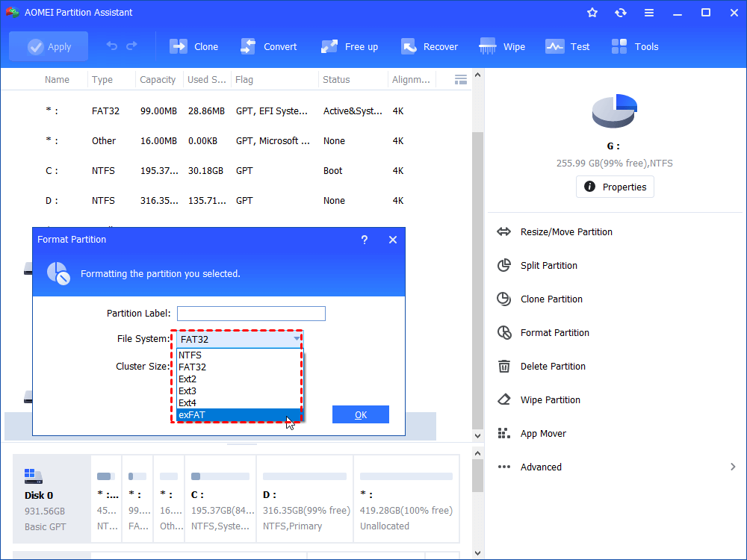This screenshot has width=747, height=560.
Task: Select the D: block in disk map
Action: (305, 499)
